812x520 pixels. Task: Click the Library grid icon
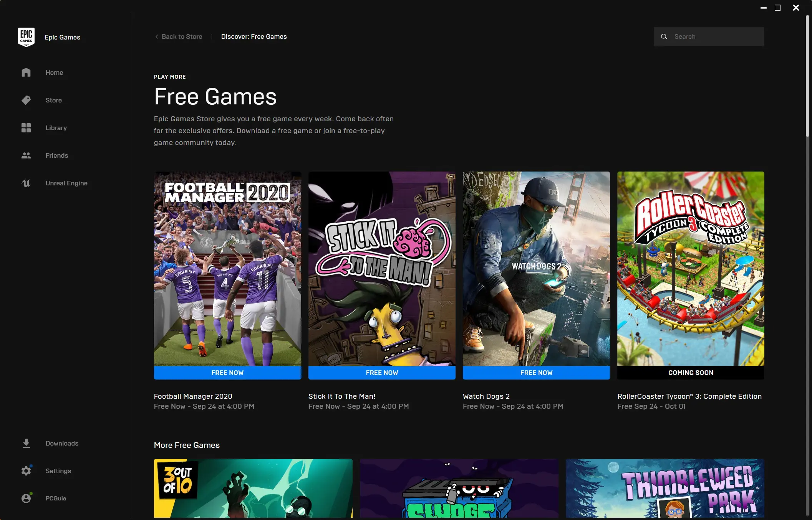coord(26,128)
